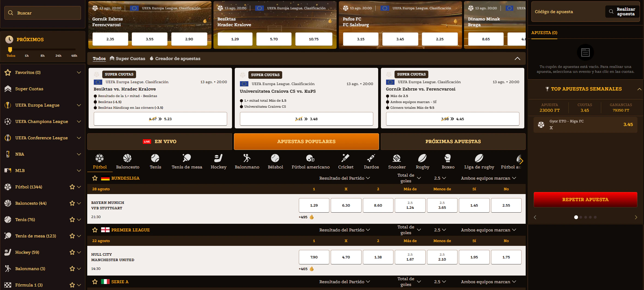
Task: Toggle favorite star for Hockey (59)
Action: point(72,252)
